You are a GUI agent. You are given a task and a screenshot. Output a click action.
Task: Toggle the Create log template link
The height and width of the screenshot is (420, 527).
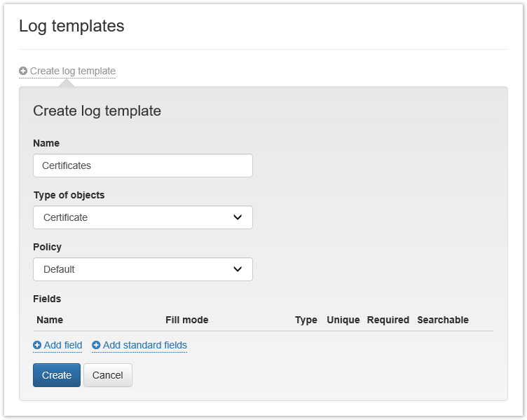[x=73, y=71]
